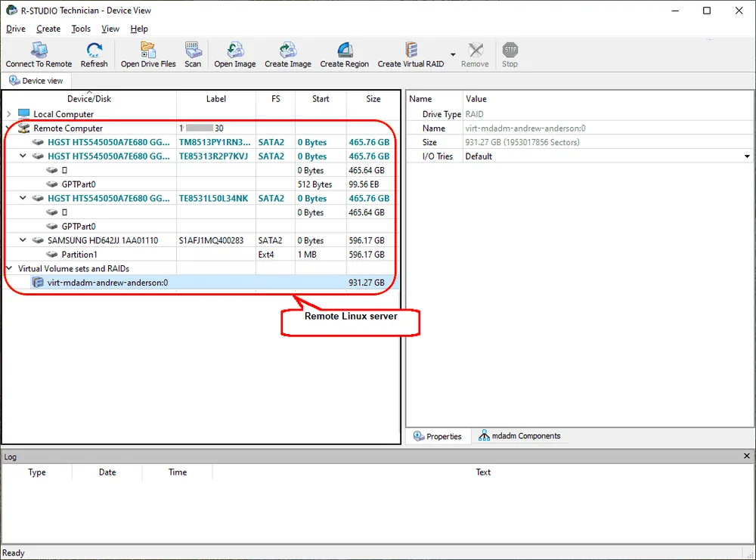This screenshot has height=560, width=756.
Task: Click the Stop toolbar icon
Action: 510,50
